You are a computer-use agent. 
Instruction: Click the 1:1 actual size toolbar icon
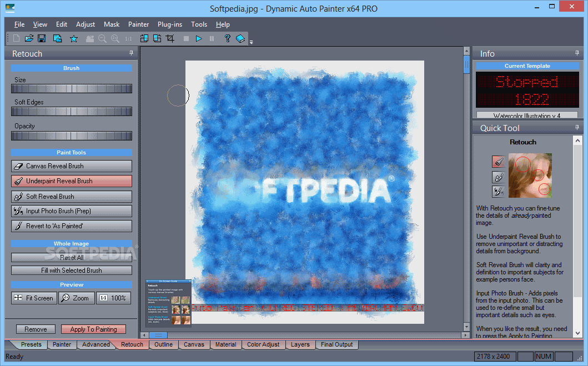click(x=129, y=39)
